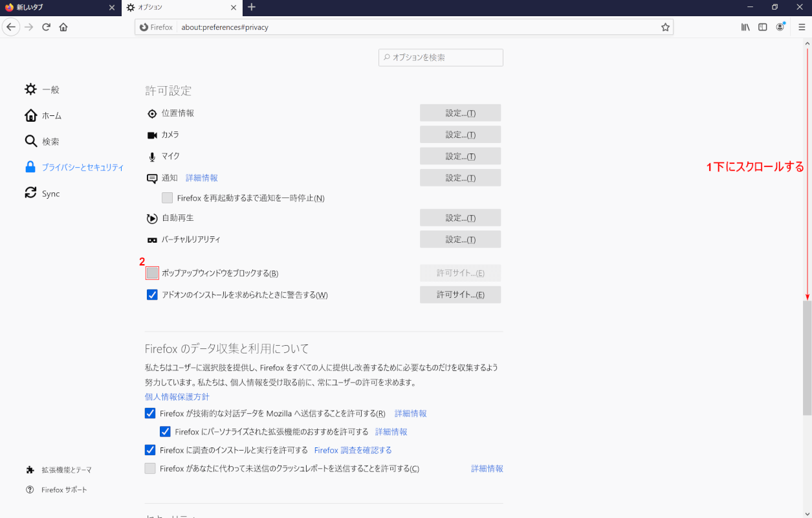Click the home icon in toolbar
The height and width of the screenshot is (518, 812).
point(63,27)
